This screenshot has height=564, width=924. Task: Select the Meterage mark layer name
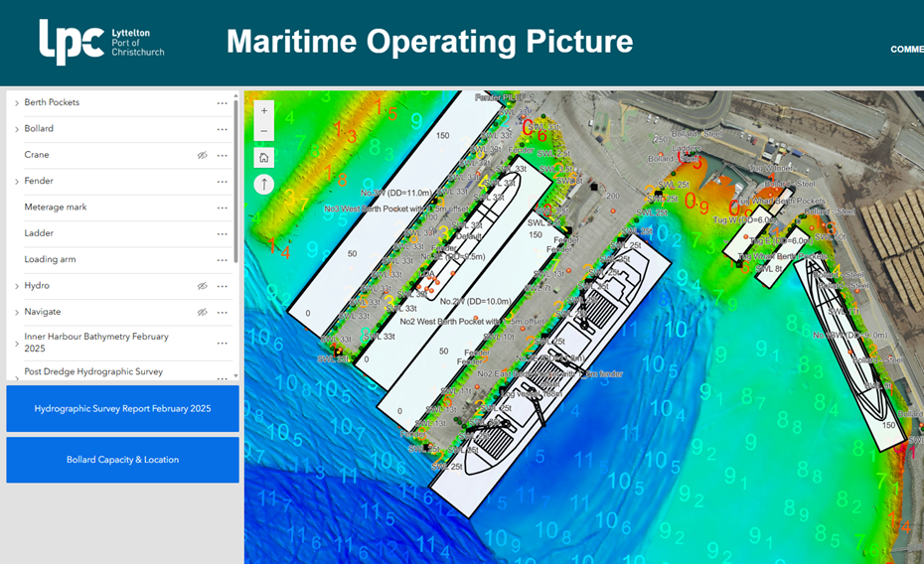tap(56, 208)
